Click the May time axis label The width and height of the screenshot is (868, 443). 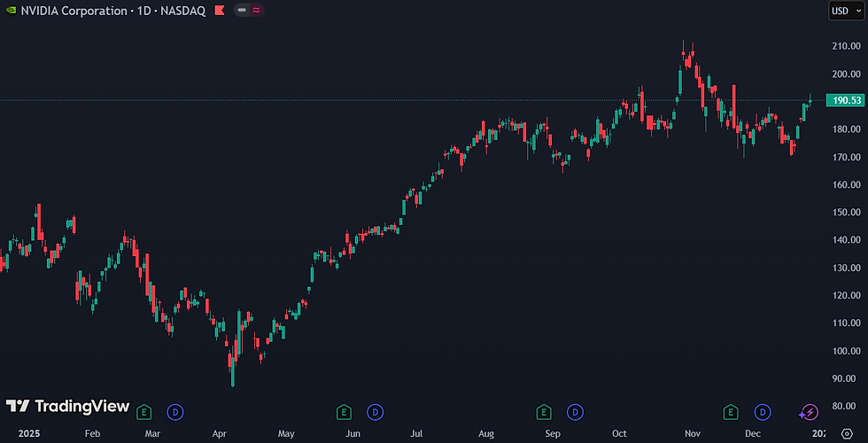(286, 433)
